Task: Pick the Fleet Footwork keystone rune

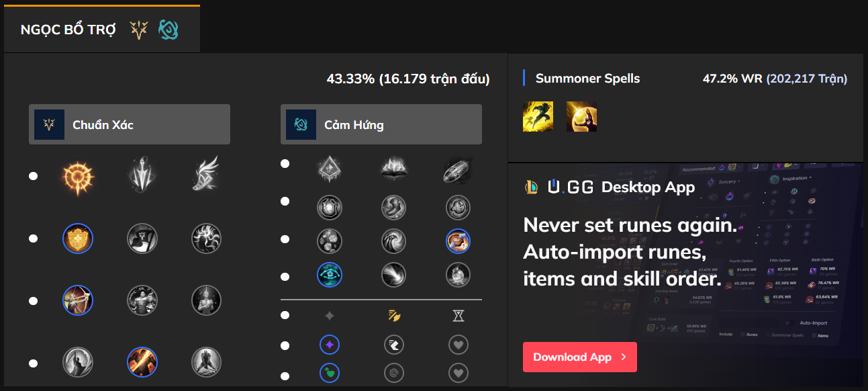Action: [206, 176]
